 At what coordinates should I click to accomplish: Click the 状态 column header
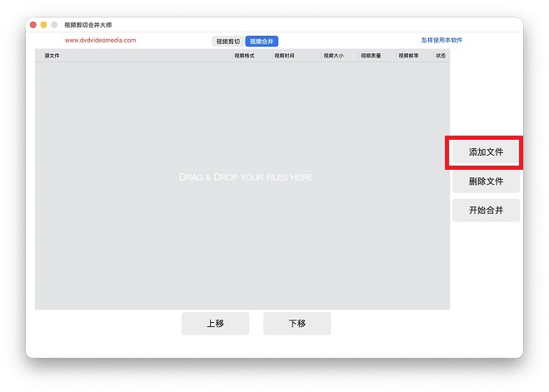tap(441, 56)
